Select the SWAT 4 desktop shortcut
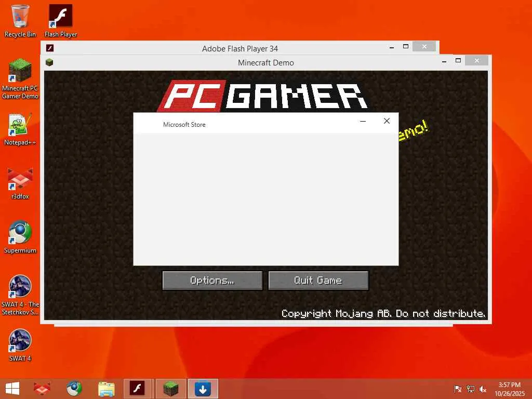 [x=20, y=345]
